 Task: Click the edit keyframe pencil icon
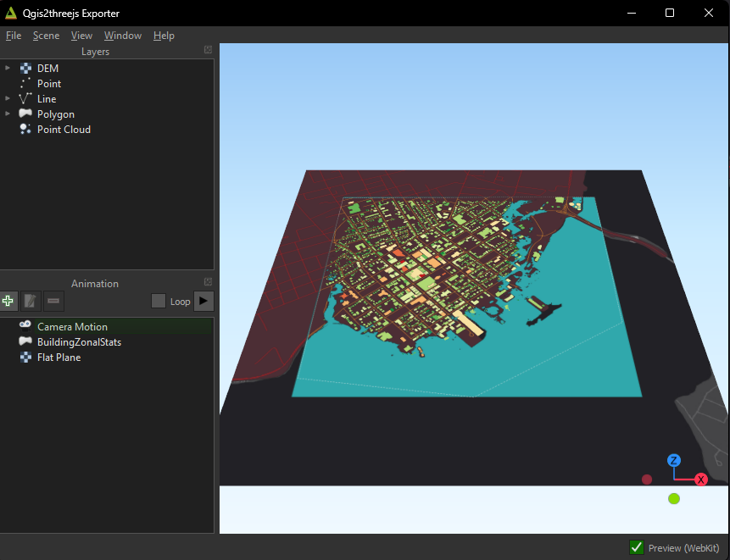click(31, 301)
